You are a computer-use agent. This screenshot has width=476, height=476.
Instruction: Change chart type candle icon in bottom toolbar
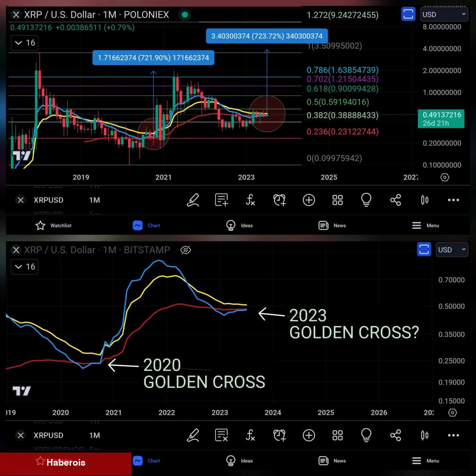coord(424,435)
